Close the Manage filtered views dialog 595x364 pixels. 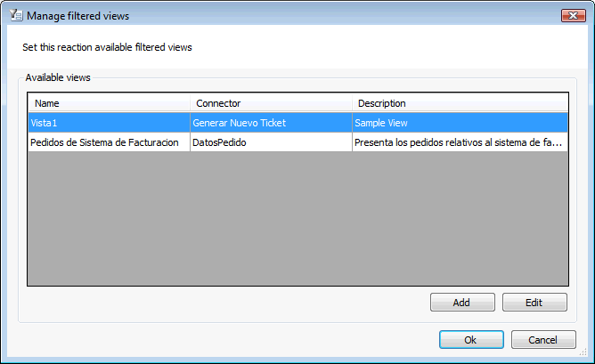click(574, 15)
